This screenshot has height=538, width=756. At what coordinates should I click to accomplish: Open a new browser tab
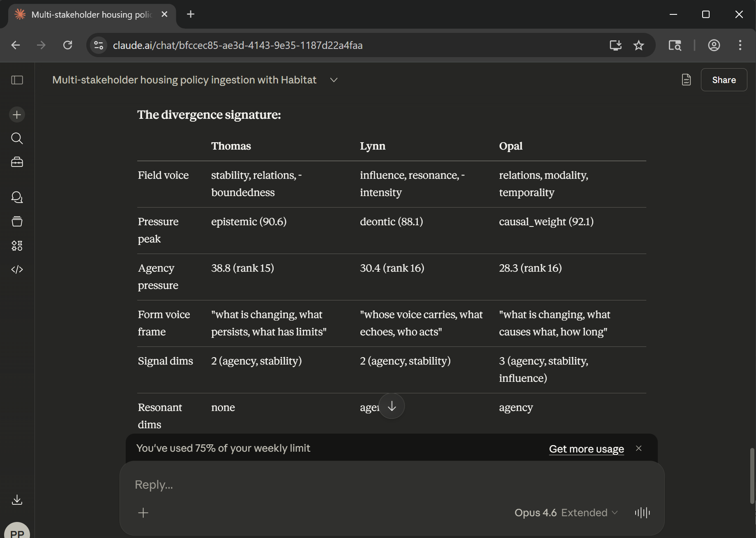point(191,14)
